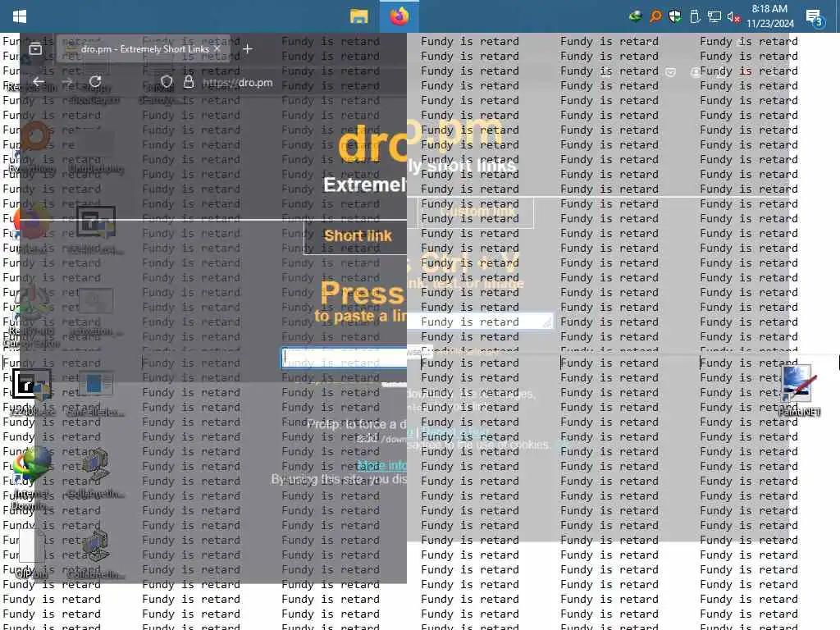Select the faint Custom link tab
The width and height of the screenshot is (840, 630).
(475, 212)
